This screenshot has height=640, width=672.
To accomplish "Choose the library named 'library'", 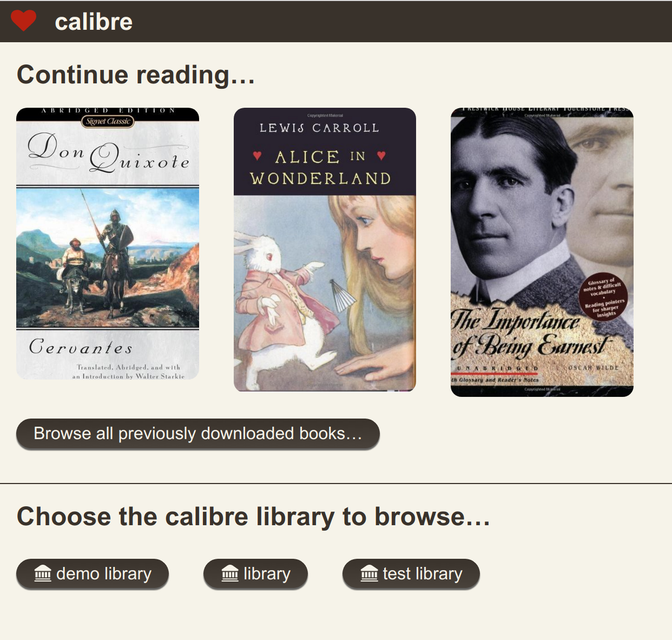I will pos(255,574).
